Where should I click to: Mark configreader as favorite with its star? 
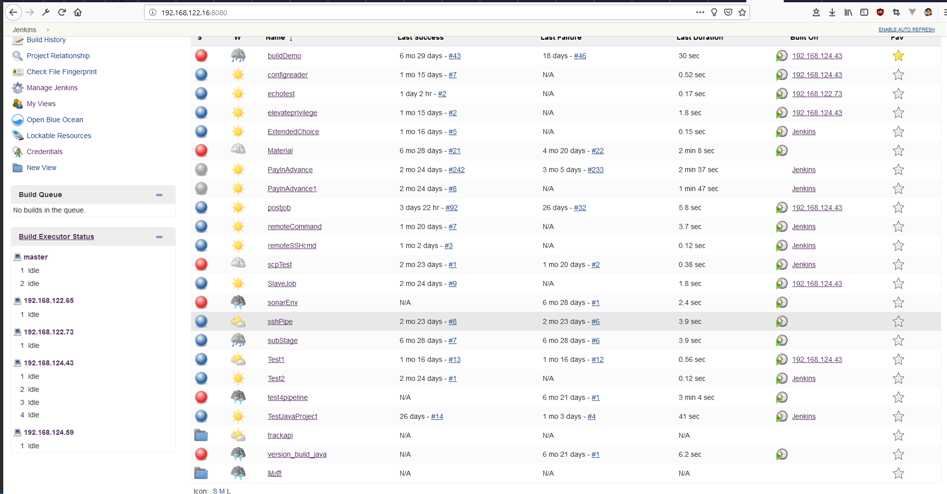tap(898, 75)
